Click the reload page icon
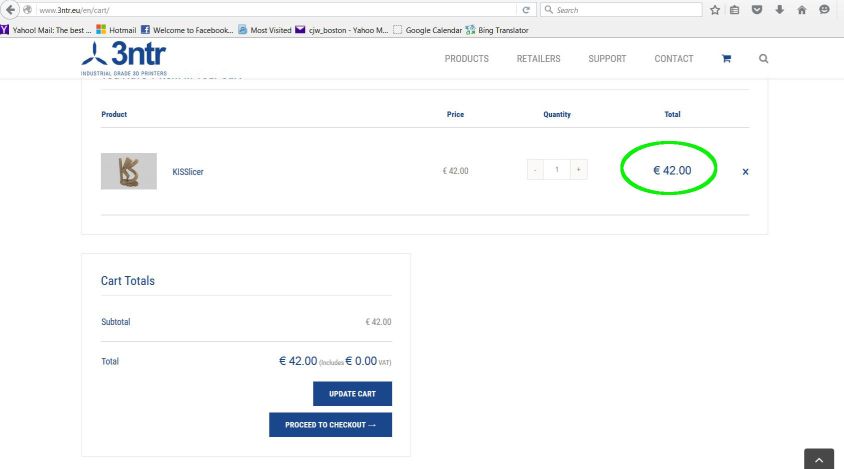Image resolution: width=844 pixels, height=469 pixels. (x=526, y=10)
